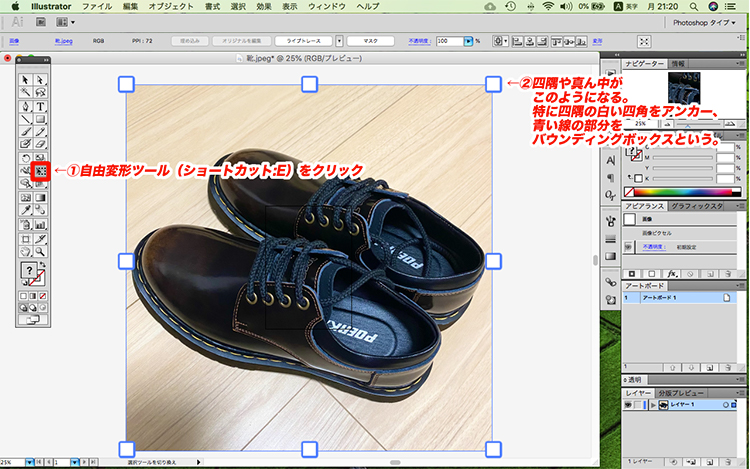Select the Direct Selection tool
This screenshot has width=750, height=469.
41,80
